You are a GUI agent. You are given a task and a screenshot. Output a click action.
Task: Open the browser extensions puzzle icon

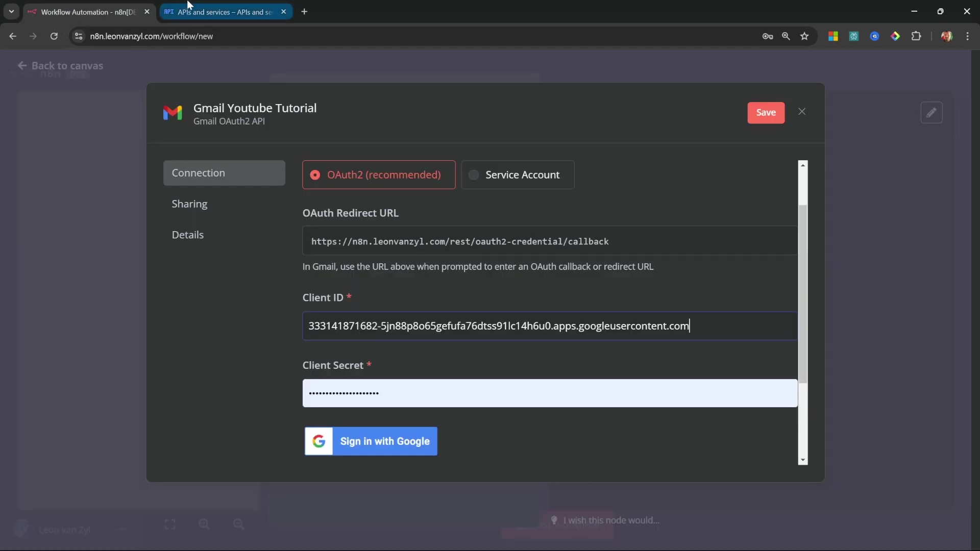tap(916, 36)
